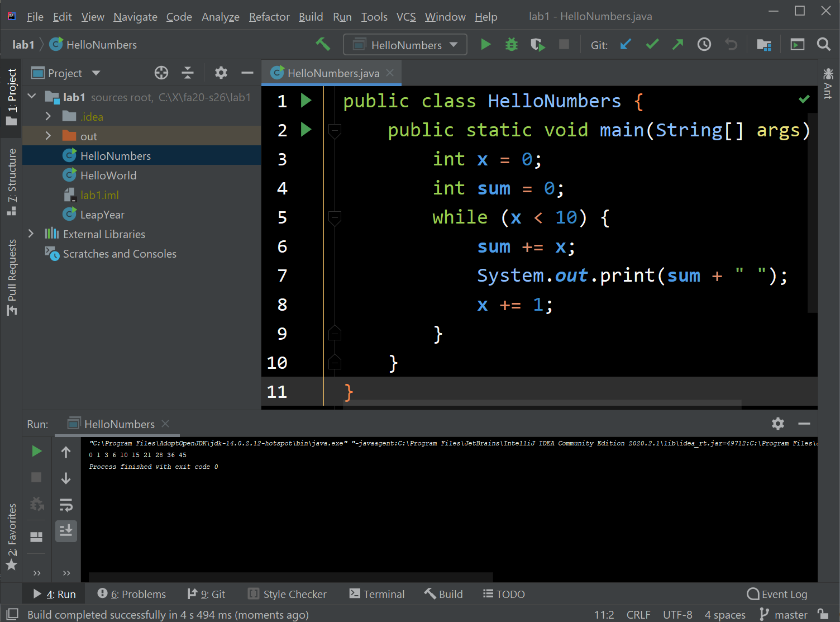Toggle the 2: Favorites tool window
Viewport: 840px width, 622px height.
coord(11,536)
